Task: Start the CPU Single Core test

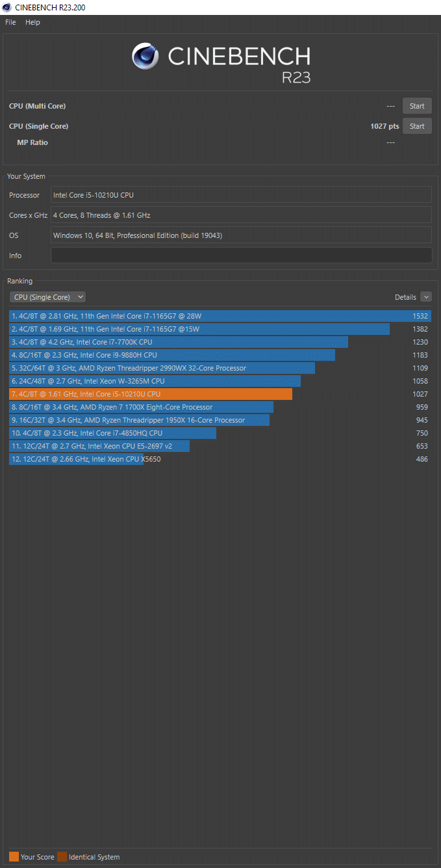Action: coord(417,126)
